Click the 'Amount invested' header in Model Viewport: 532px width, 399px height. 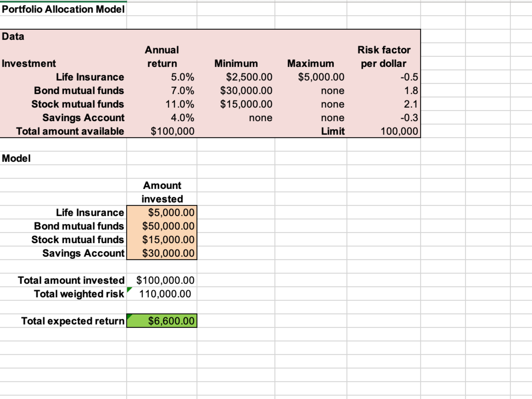tap(162, 192)
